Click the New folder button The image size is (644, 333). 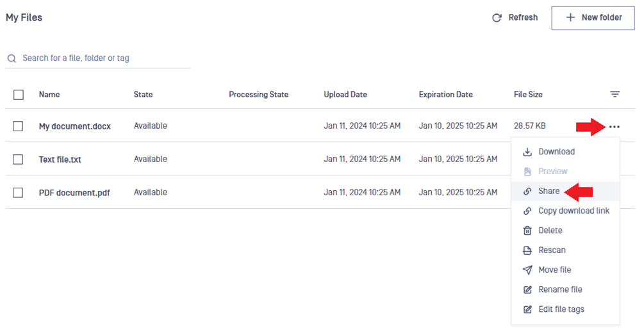[x=593, y=18]
